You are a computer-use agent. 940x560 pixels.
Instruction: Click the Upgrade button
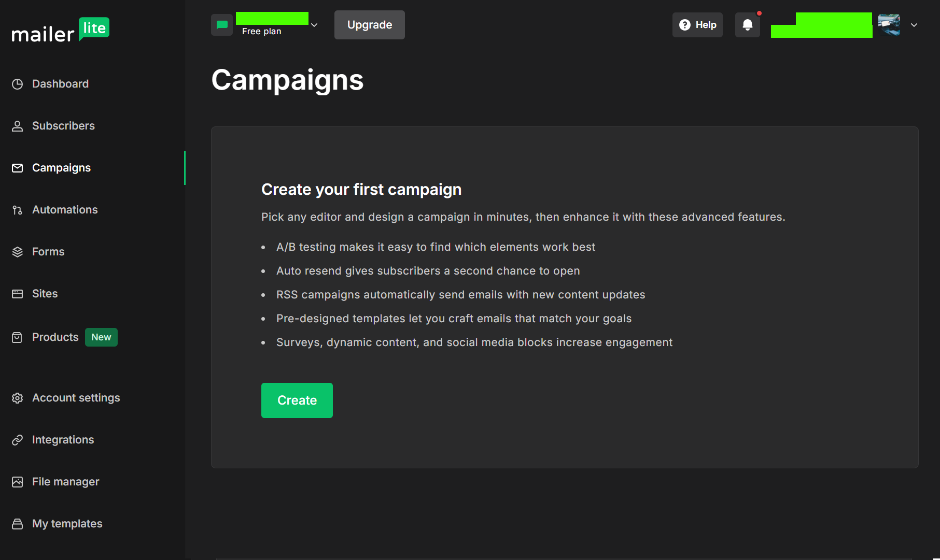point(369,24)
